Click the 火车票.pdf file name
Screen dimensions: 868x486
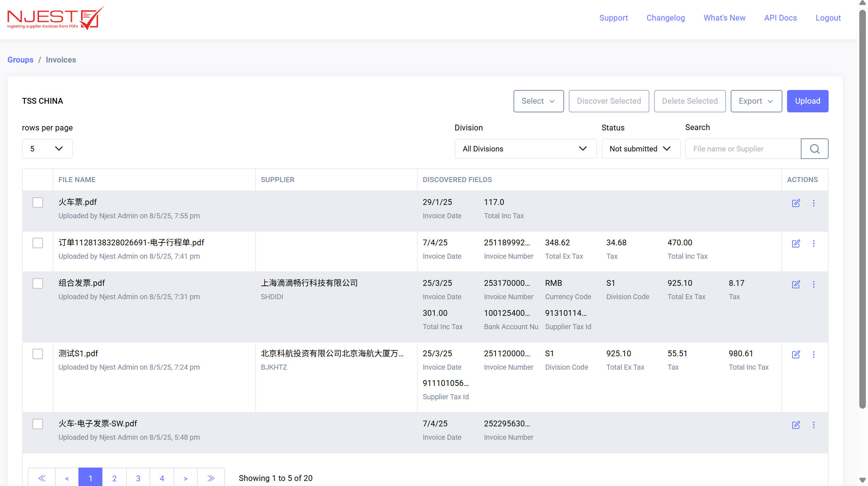(x=78, y=202)
